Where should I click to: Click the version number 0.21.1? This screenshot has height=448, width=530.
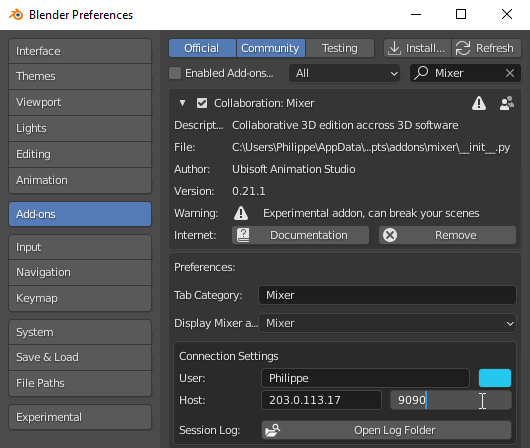[x=249, y=191]
